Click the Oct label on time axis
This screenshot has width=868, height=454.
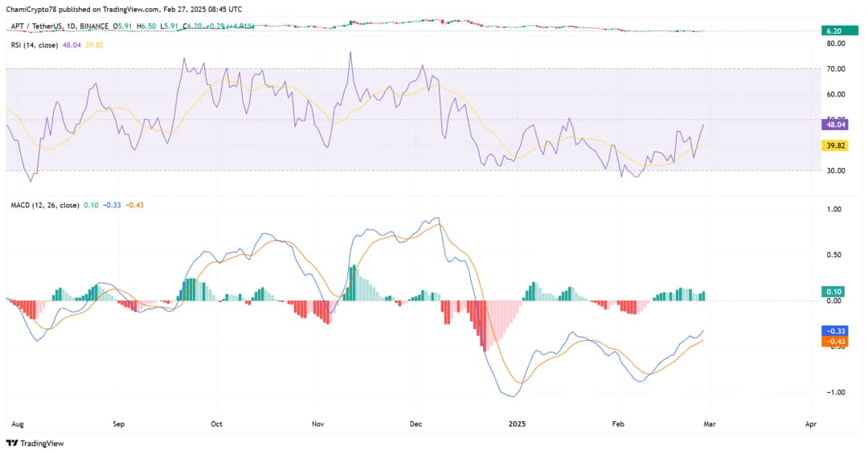click(215, 422)
